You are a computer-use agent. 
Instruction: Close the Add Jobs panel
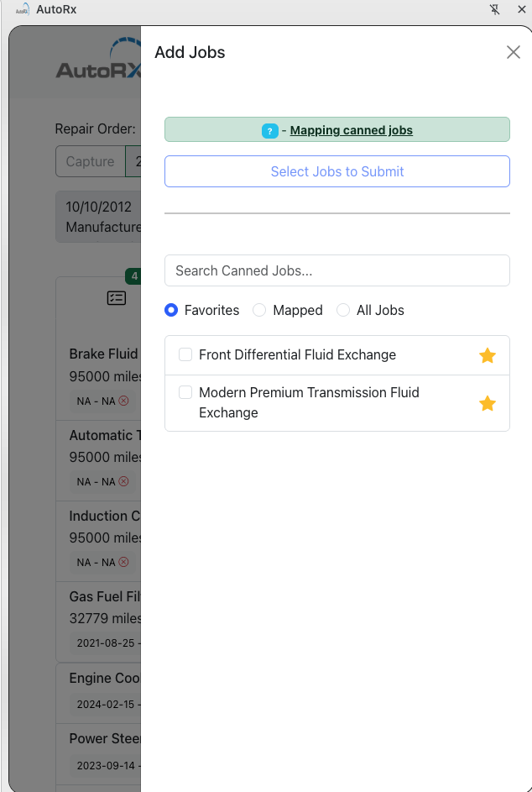coord(514,52)
